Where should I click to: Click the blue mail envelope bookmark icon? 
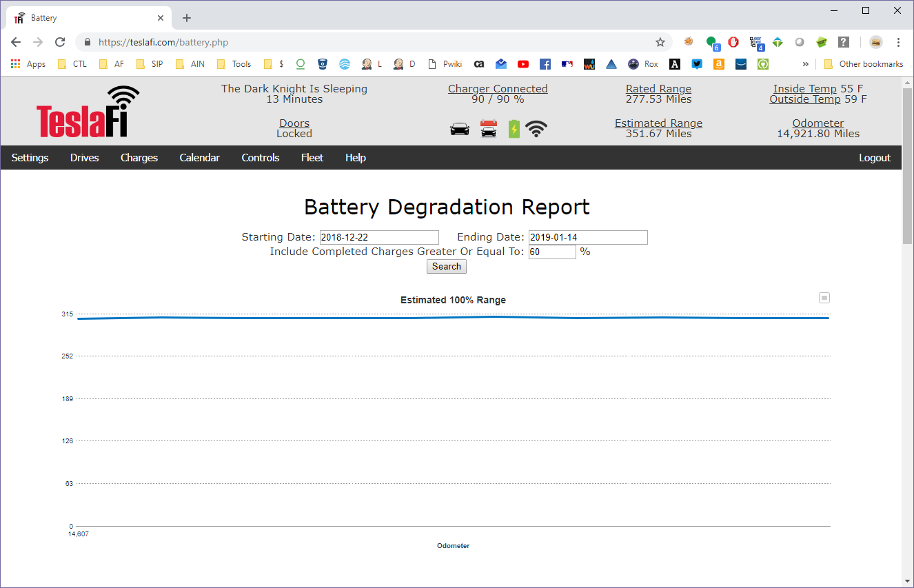coord(501,64)
